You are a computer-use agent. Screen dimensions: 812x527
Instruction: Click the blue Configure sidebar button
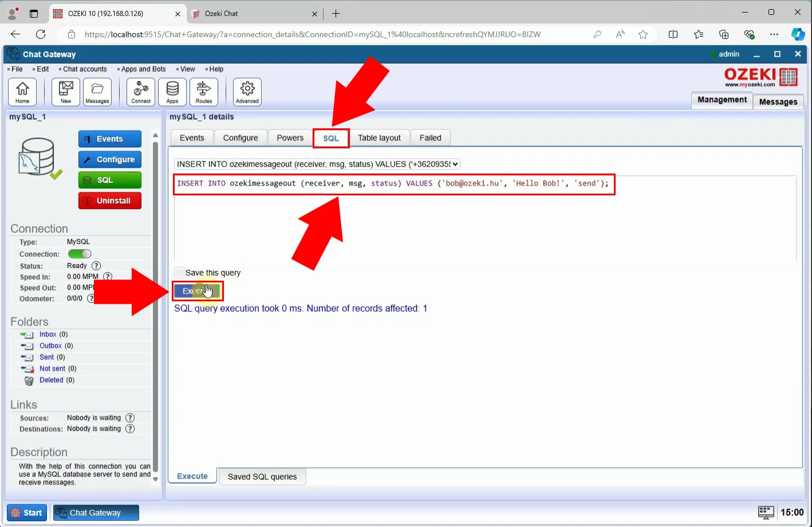[110, 159]
